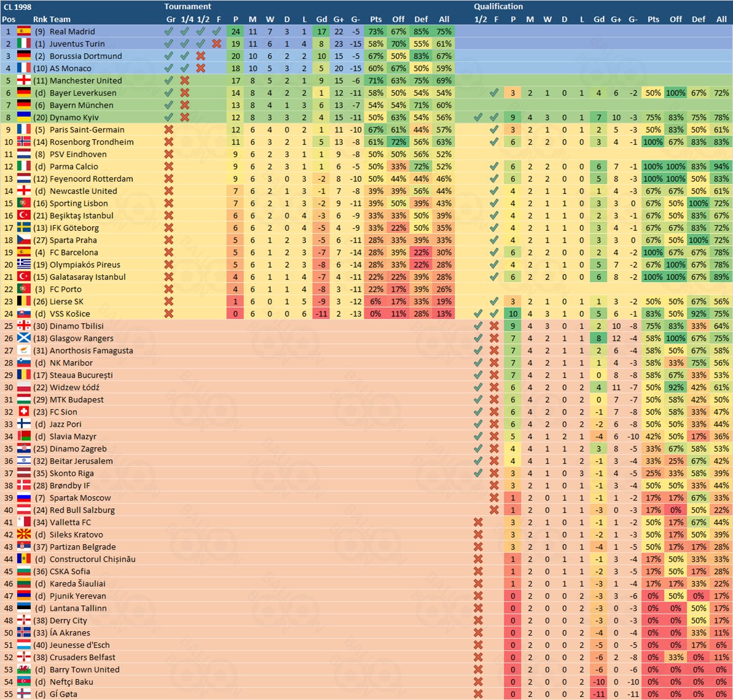
Task: Click the qualification red cross for Dinamo Tbilisi
Action: pos(493,325)
